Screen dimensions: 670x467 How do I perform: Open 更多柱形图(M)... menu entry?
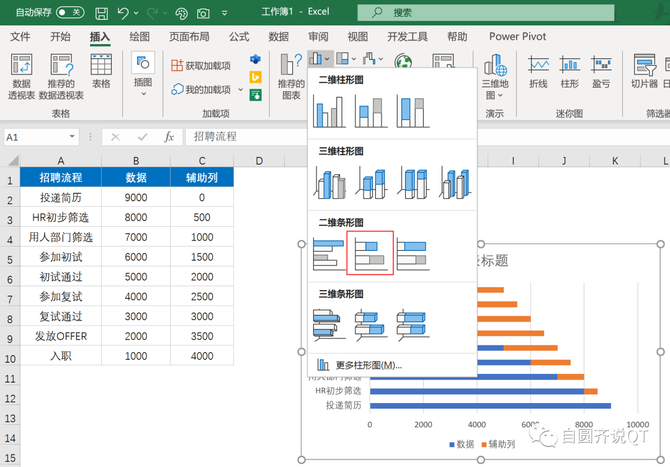point(392,365)
